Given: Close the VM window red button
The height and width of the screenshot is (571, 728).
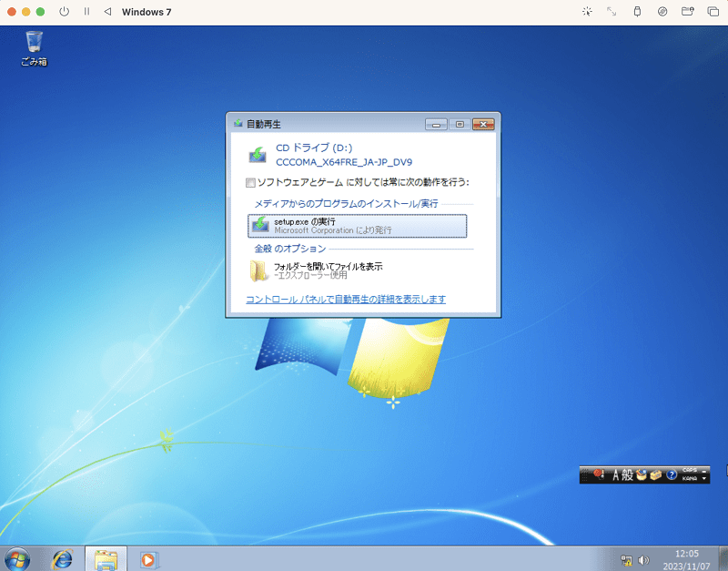Looking at the screenshot, I should [12, 12].
